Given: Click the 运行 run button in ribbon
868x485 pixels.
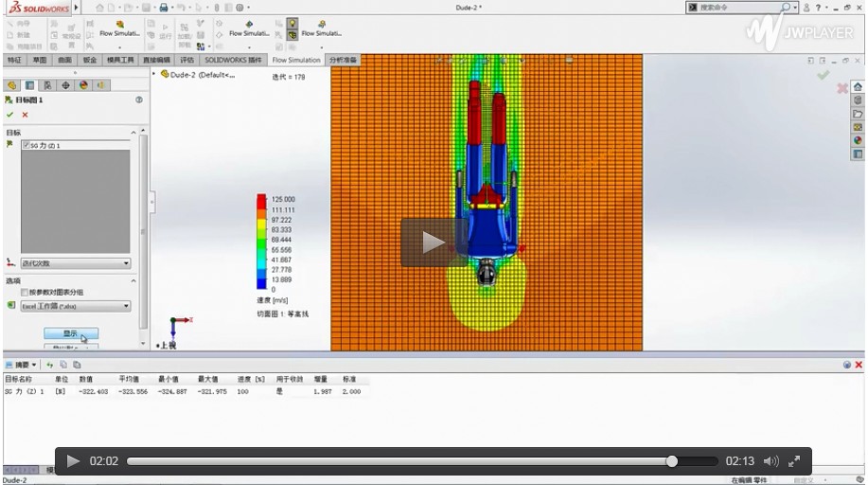Looking at the screenshot, I should (x=165, y=30).
